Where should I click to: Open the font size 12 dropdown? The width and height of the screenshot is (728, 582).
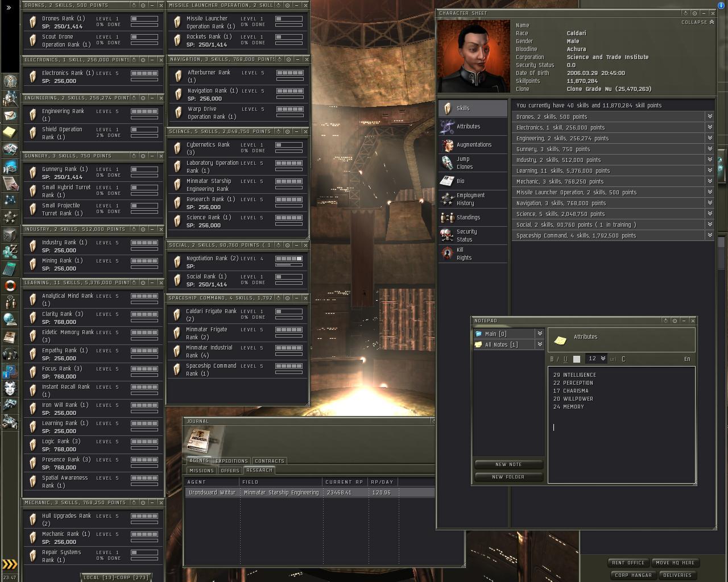pyautogui.click(x=596, y=359)
